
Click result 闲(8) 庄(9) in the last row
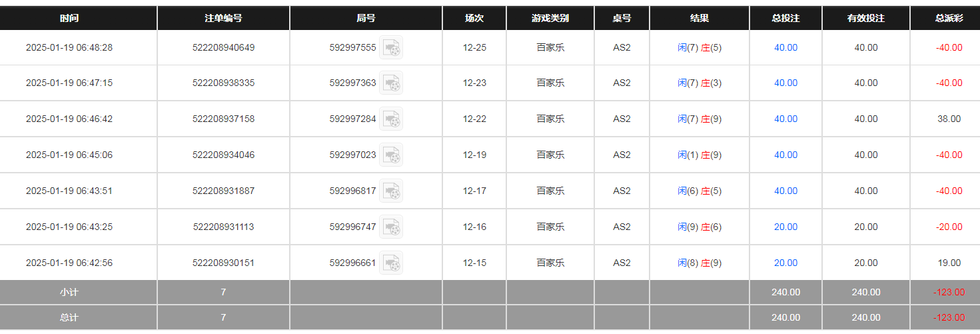coord(700,263)
